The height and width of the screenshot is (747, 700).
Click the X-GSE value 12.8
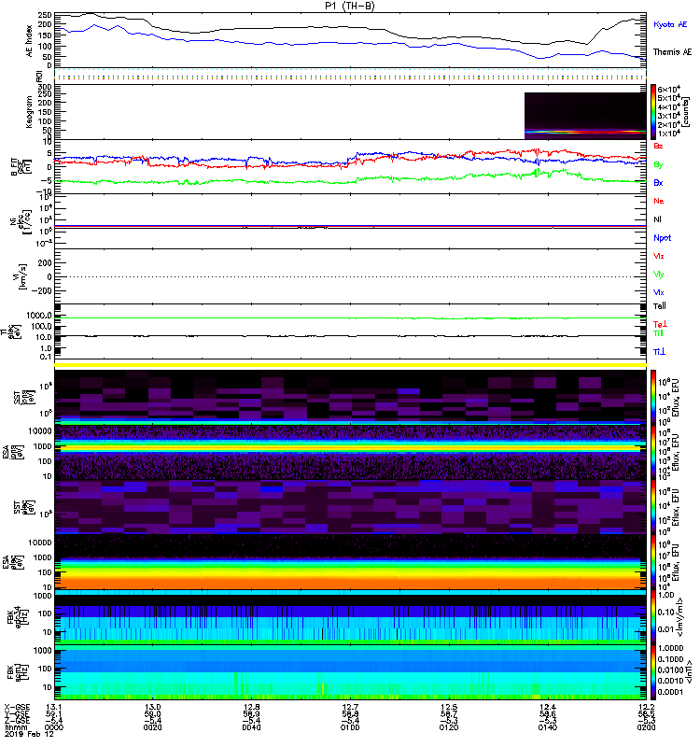pos(251,707)
